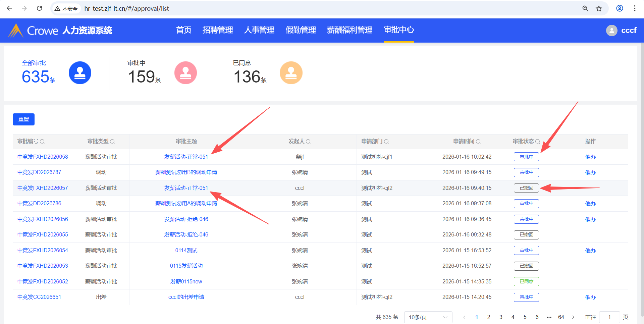
Task: Click the search icon beside 审批类型 column
Action: coord(112,142)
